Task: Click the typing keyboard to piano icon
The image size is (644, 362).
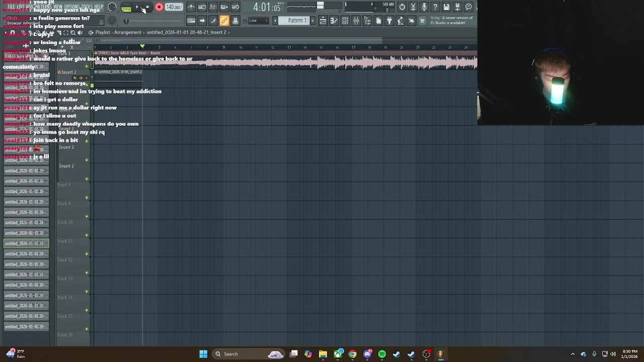Action: point(191,21)
